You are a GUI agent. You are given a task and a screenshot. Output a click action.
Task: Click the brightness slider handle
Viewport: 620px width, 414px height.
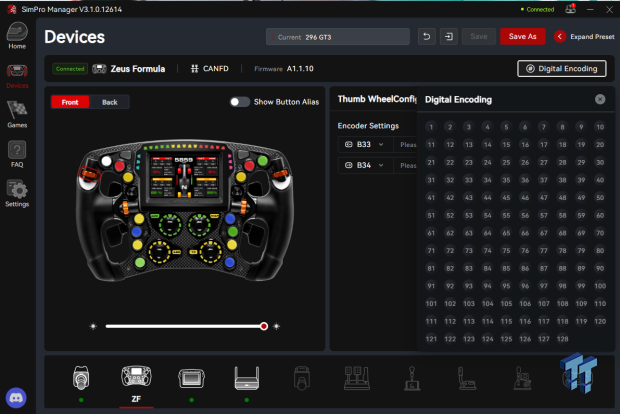tap(264, 326)
